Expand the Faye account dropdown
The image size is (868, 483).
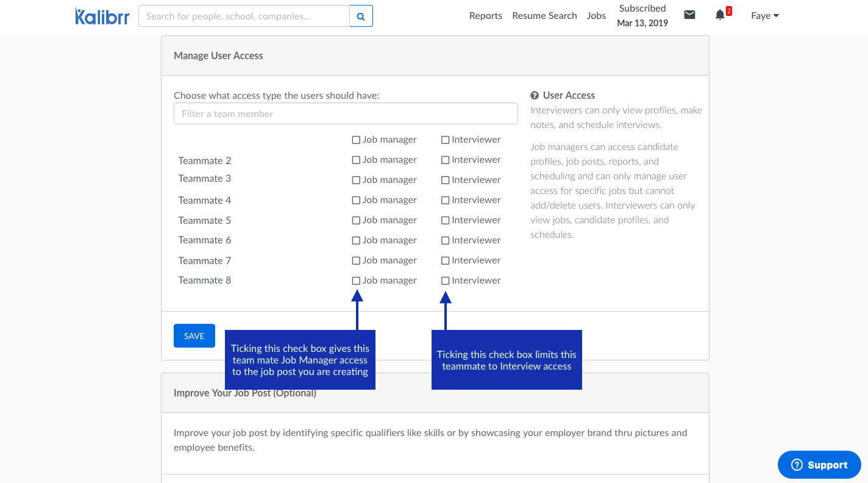point(764,16)
